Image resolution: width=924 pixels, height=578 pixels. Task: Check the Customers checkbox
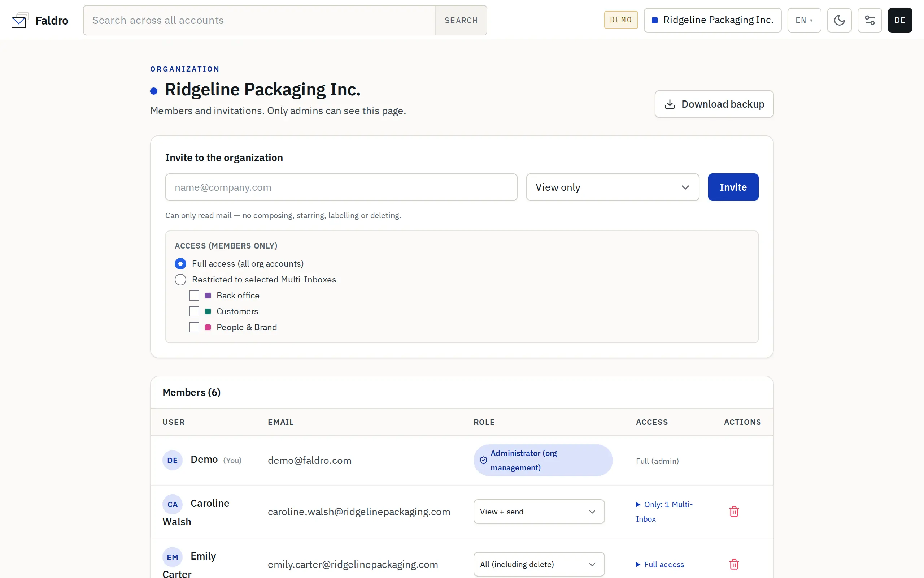pyautogui.click(x=194, y=311)
